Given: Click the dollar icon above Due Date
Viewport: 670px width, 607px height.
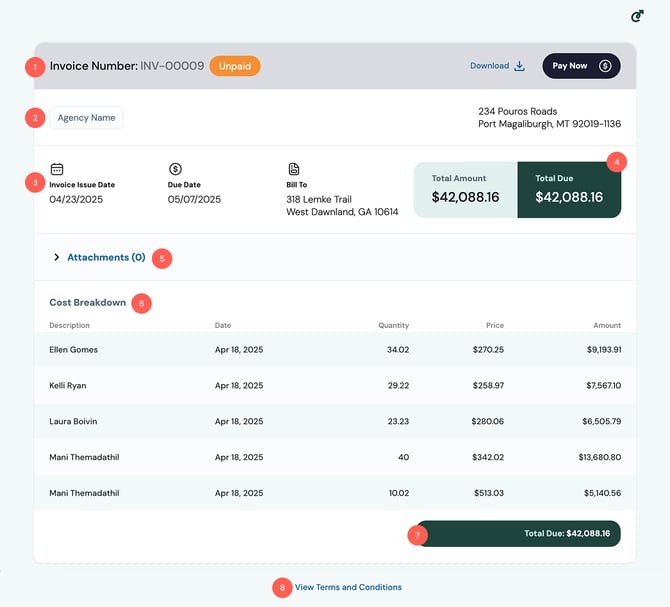Looking at the screenshot, I should pyautogui.click(x=175, y=169).
